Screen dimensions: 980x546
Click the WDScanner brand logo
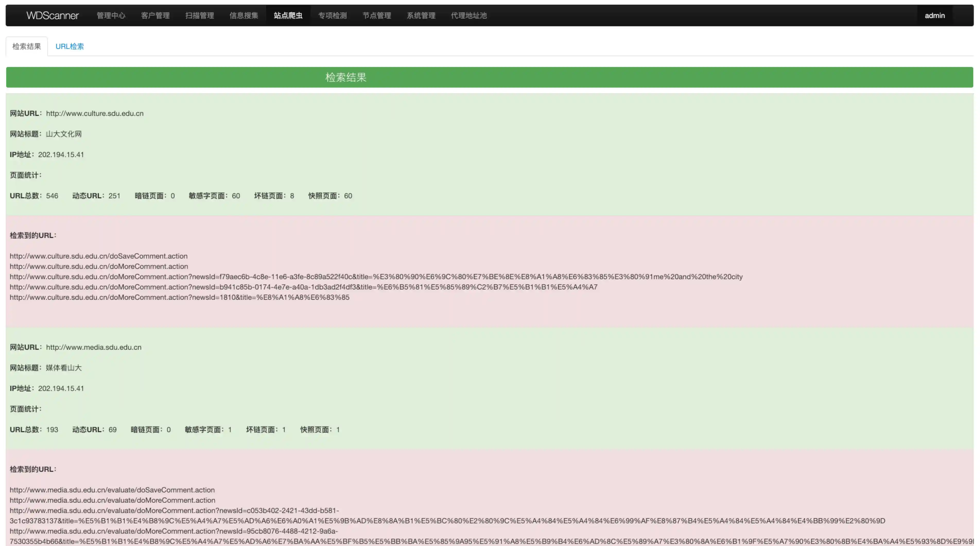[53, 16]
